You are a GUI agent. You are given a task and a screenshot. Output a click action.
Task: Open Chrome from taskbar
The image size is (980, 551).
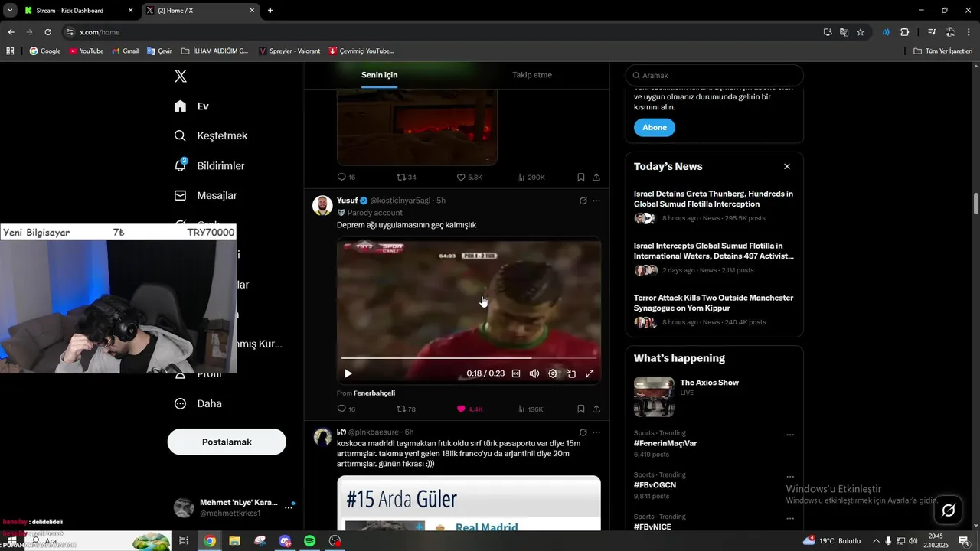point(209,541)
